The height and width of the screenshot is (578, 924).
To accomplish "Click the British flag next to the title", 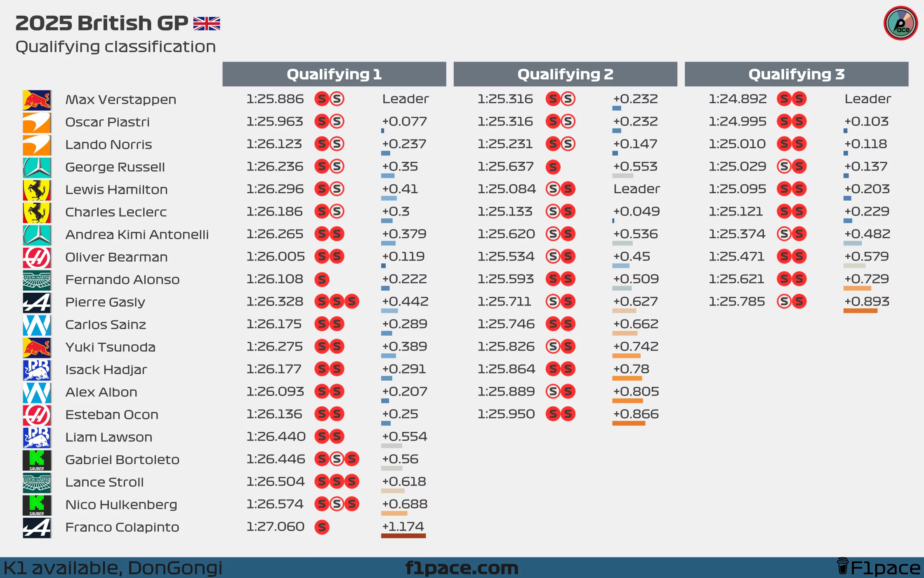I will (207, 24).
